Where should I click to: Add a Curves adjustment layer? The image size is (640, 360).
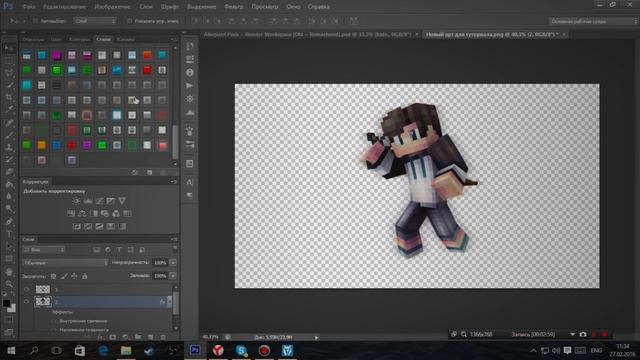(x=99, y=201)
